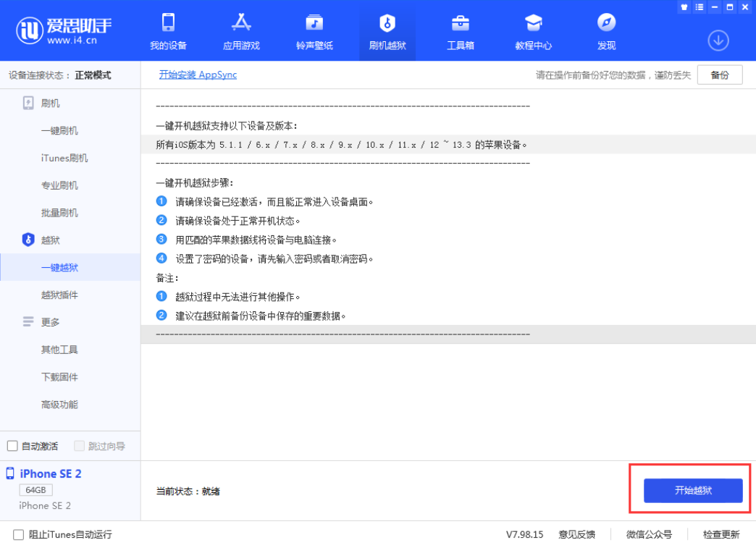Select iTunes刷机 in the sidebar

pyautogui.click(x=64, y=158)
